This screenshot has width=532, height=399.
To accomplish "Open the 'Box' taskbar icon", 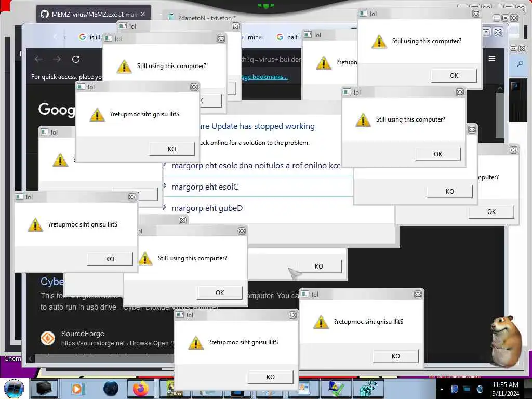I will 174,389.
